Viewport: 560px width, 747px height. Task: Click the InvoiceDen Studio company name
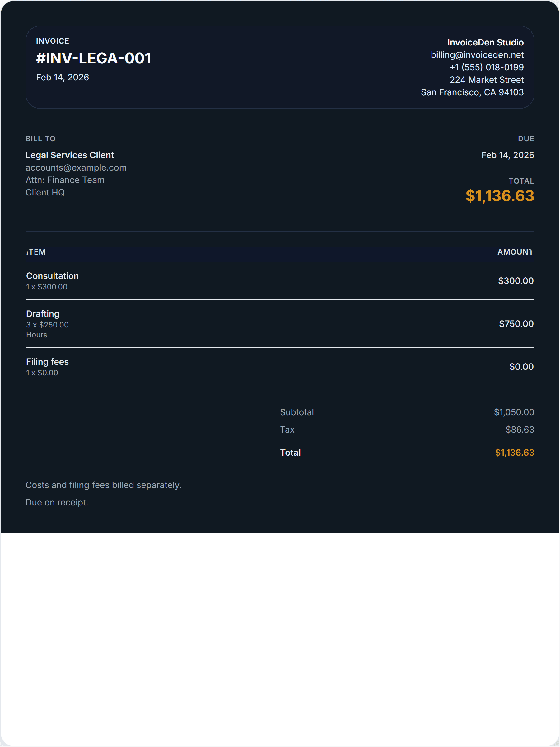pos(485,42)
